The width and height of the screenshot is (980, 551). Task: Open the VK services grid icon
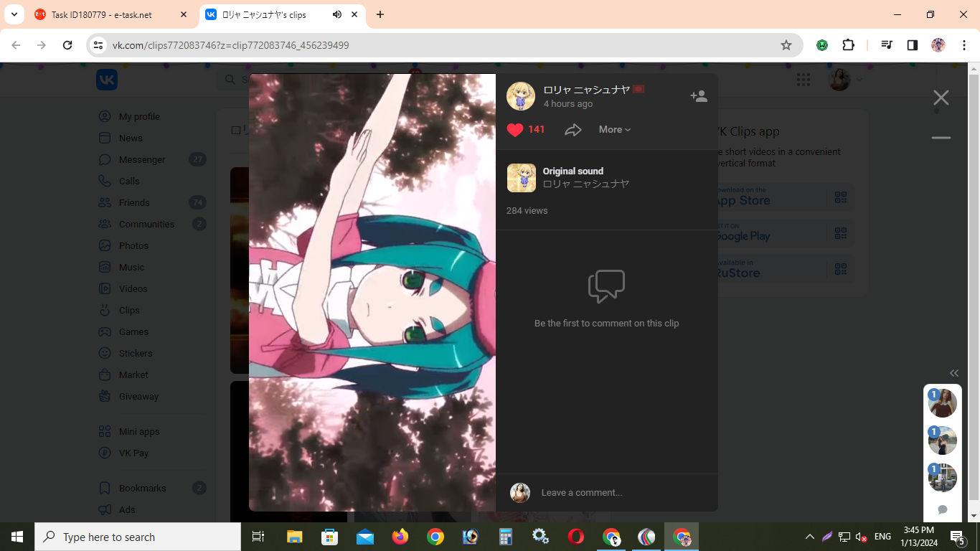(804, 80)
